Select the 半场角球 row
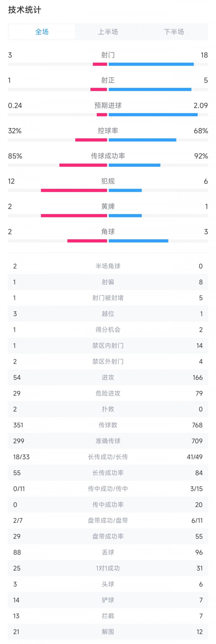 108,266
